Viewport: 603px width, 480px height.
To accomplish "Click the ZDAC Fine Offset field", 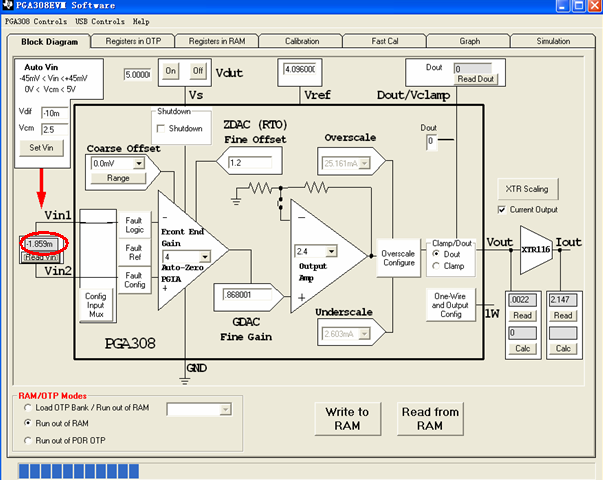I will [250, 163].
